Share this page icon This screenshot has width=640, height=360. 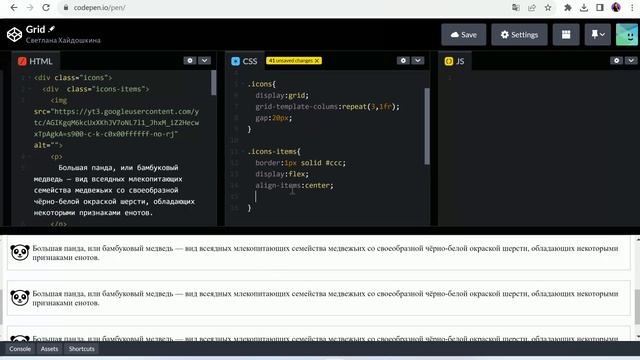[x=532, y=7]
